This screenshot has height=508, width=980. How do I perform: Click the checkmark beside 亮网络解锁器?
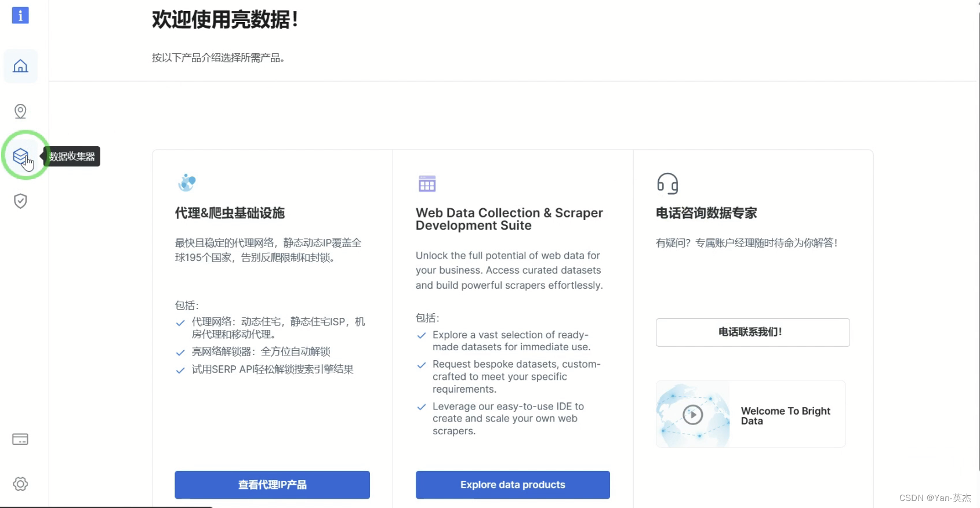(x=180, y=353)
